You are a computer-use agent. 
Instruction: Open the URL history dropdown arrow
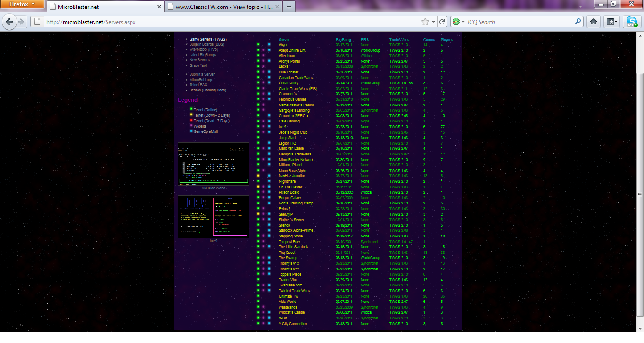click(433, 22)
